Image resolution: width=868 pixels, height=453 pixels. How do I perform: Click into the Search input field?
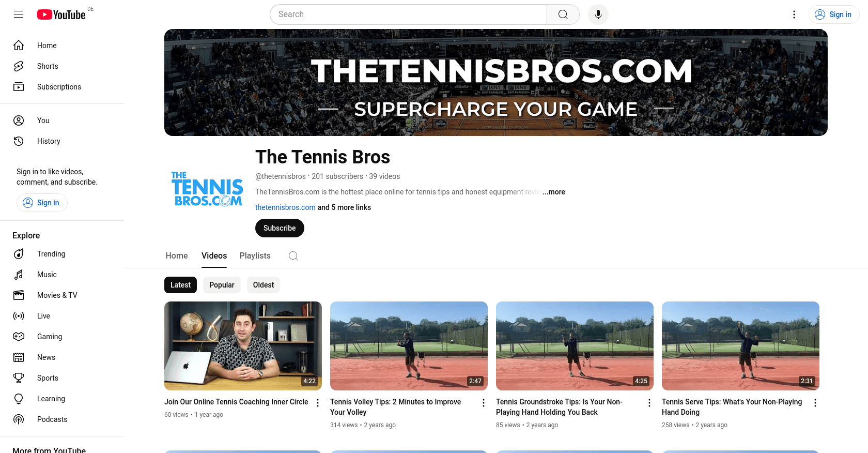(408, 14)
